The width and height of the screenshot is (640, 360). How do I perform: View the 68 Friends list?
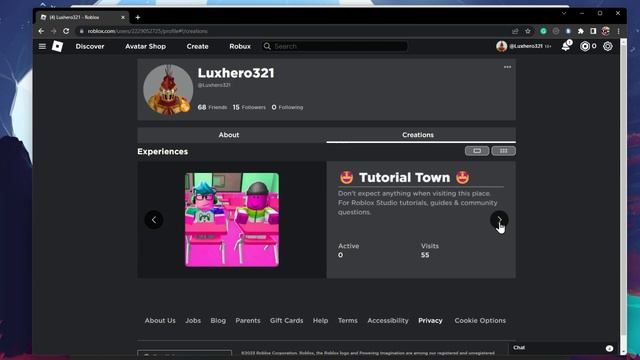212,107
